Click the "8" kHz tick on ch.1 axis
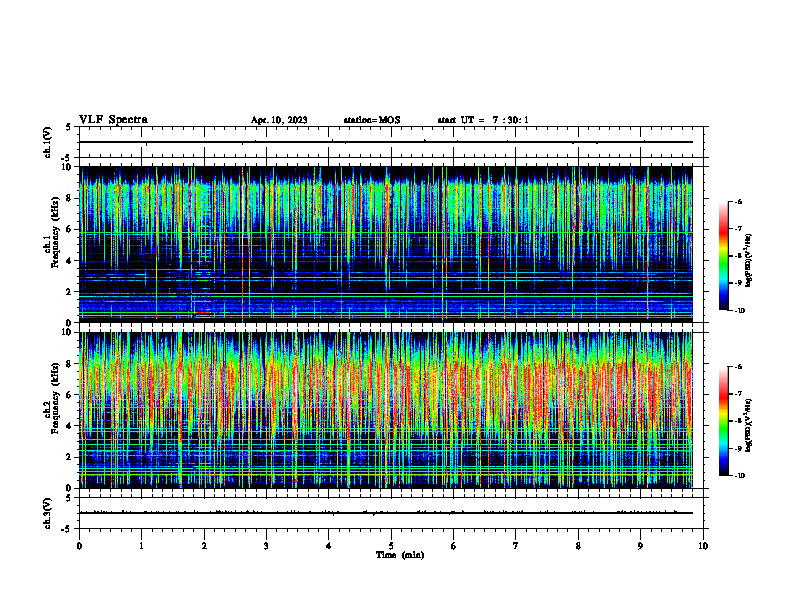Viewport: 792px width, 612px height. [70, 198]
